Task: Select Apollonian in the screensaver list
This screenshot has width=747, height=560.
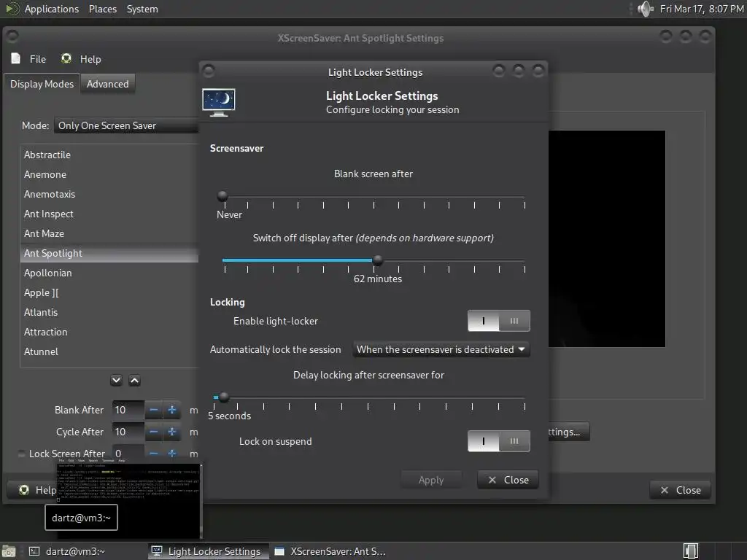Action: pos(109,273)
